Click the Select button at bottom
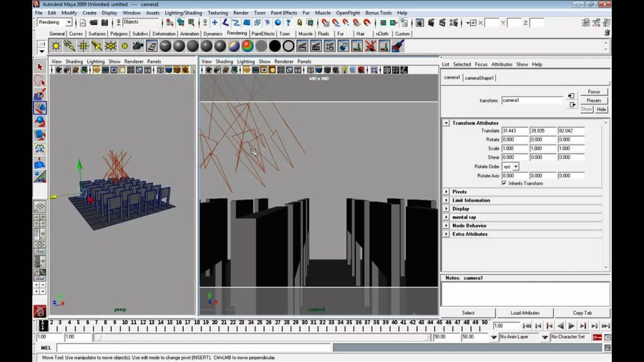This screenshot has width=644, height=362. (x=468, y=313)
